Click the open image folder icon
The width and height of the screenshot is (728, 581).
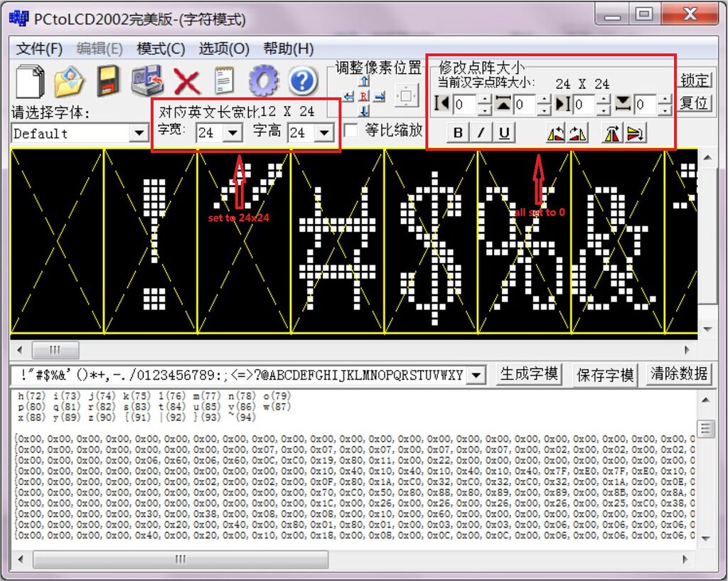69,81
